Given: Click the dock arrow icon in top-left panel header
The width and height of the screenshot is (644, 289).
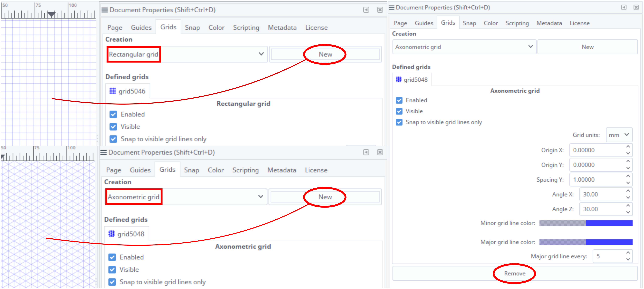Looking at the screenshot, I should coord(366,10).
